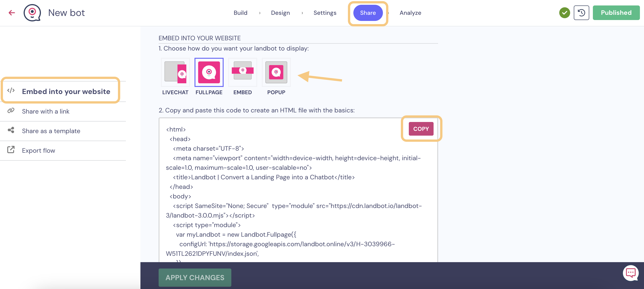
Task: Click the FULLPAGE label
Action: pyautogui.click(x=209, y=92)
